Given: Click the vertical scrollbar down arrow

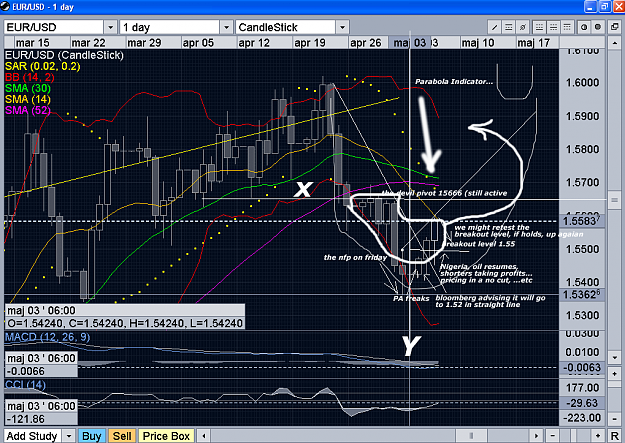Looking at the screenshot, I should 614,357.
